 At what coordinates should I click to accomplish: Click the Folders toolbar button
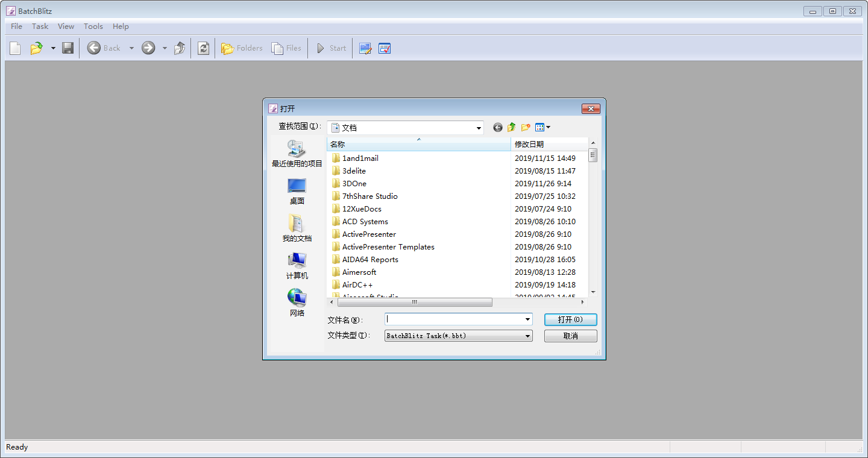pos(242,48)
